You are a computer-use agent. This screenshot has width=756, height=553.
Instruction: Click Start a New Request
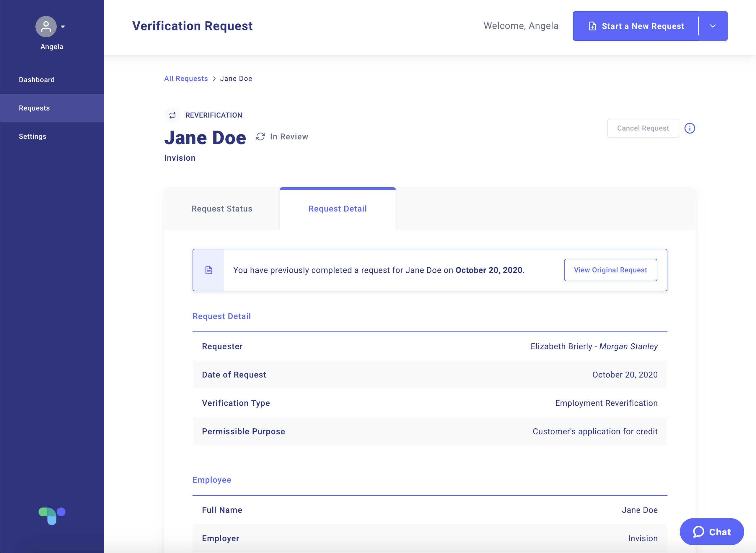pyautogui.click(x=643, y=26)
